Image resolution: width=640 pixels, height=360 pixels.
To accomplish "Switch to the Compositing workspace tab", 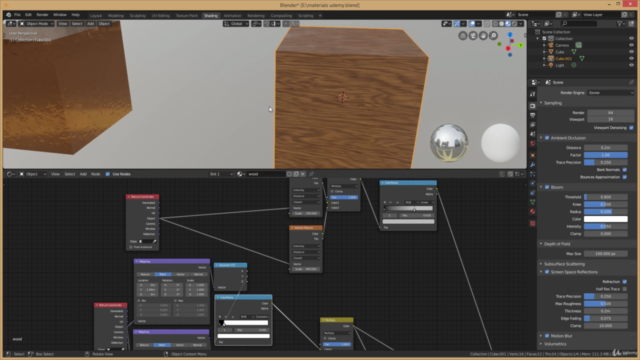I will [x=281, y=16].
